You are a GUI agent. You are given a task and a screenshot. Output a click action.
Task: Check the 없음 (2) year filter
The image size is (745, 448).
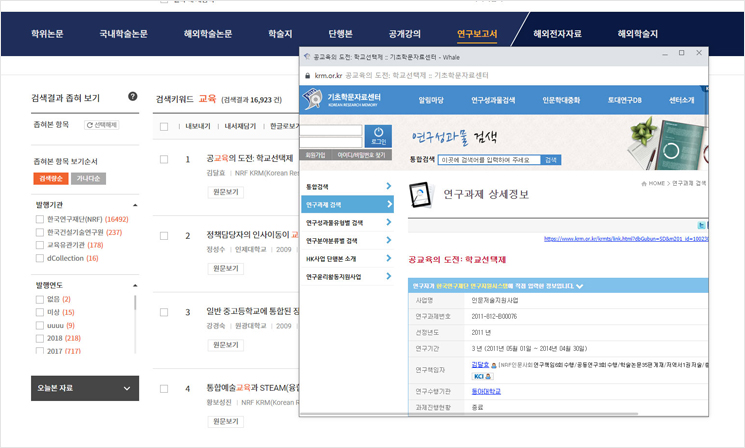40,299
